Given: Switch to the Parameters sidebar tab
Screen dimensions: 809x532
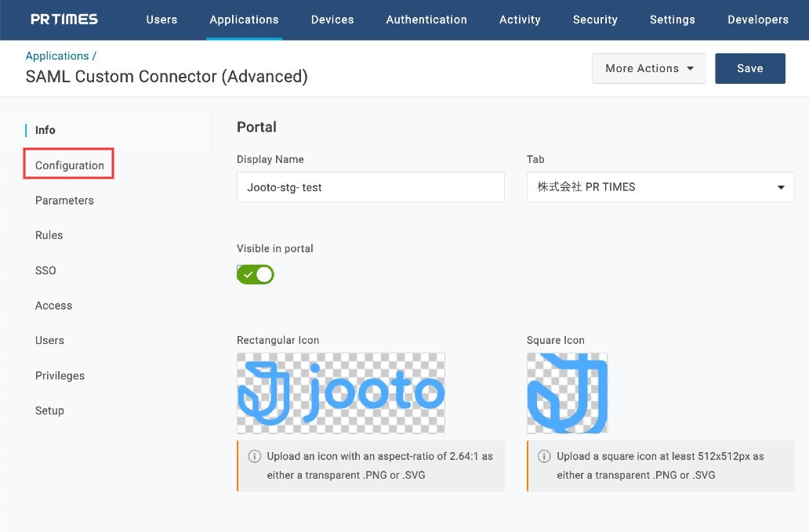Looking at the screenshot, I should click(x=64, y=201).
